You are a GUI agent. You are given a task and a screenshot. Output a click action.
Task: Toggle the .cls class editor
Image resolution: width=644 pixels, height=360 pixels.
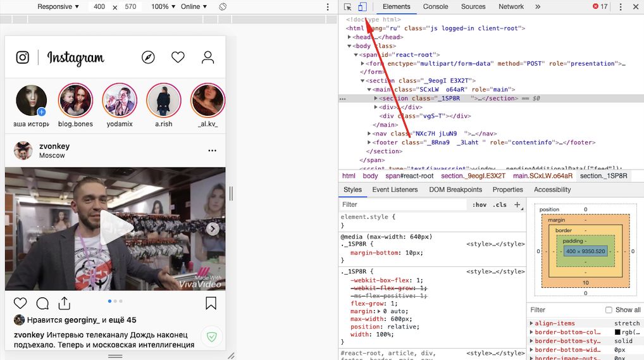coord(500,204)
